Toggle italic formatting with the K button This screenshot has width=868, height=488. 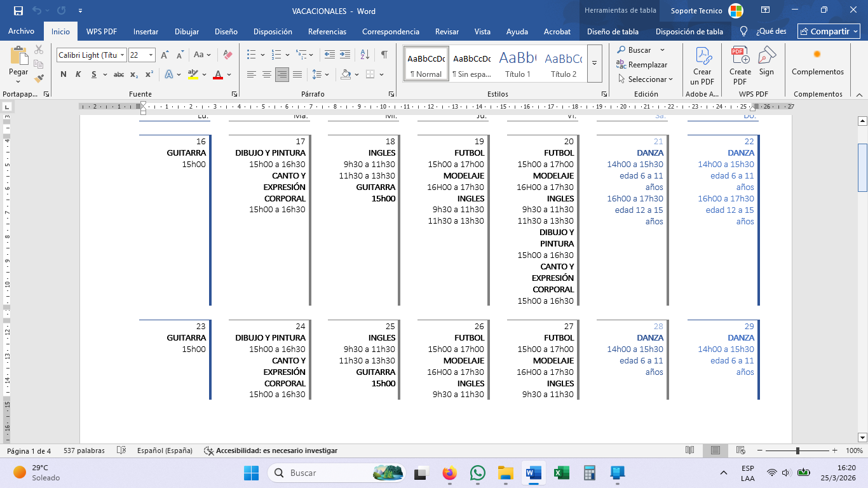(78, 74)
